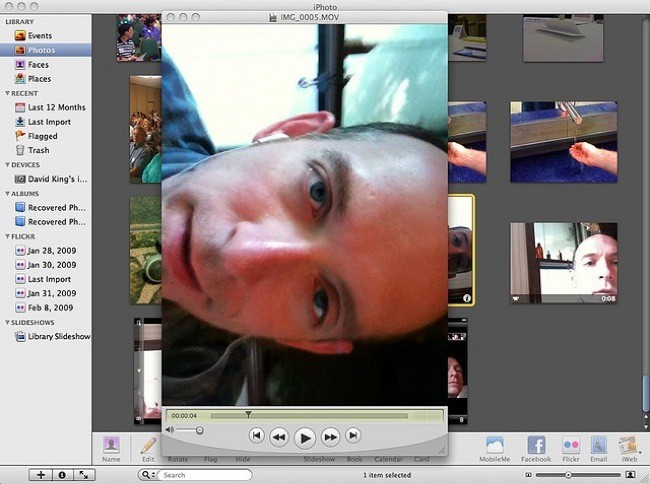Image resolution: width=650 pixels, height=484 pixels.
Task: Click the add album plus button
Action: [40, 475]
